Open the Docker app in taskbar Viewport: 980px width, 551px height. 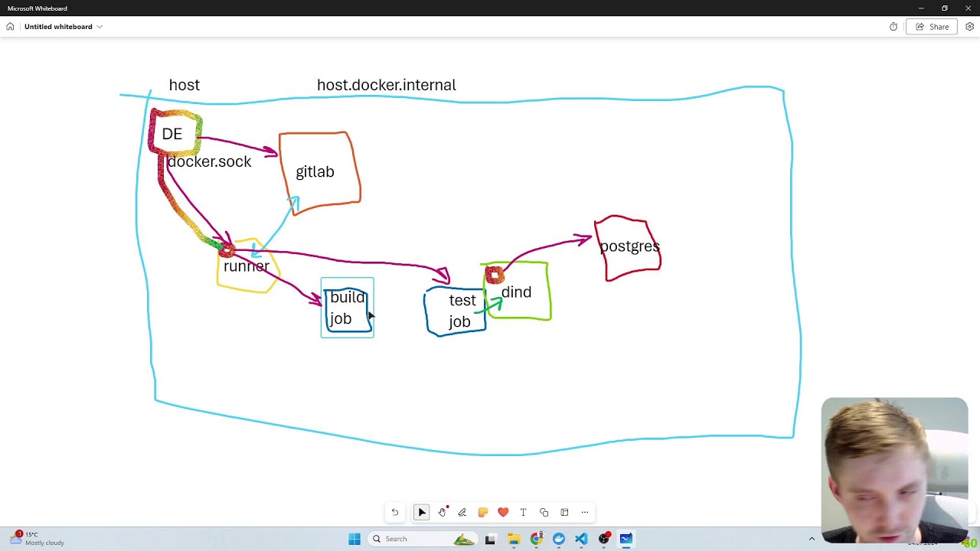559,539
